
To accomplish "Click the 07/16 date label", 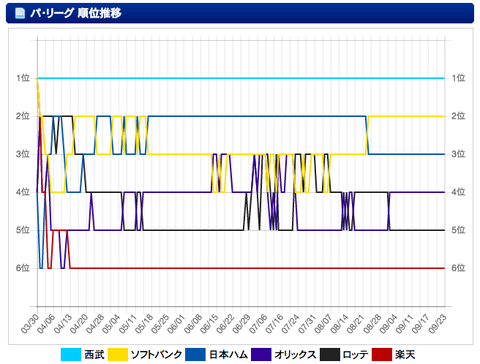I will 275,323.
